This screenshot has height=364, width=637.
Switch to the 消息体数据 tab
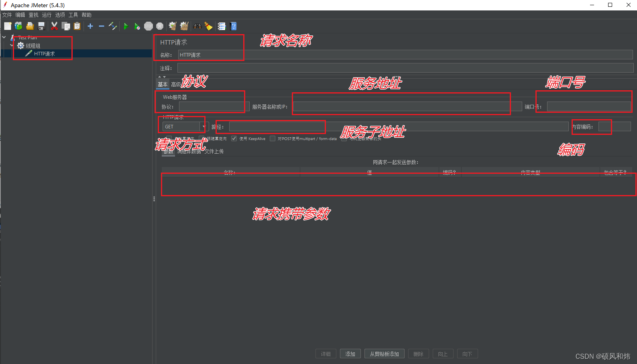[189, 151]
